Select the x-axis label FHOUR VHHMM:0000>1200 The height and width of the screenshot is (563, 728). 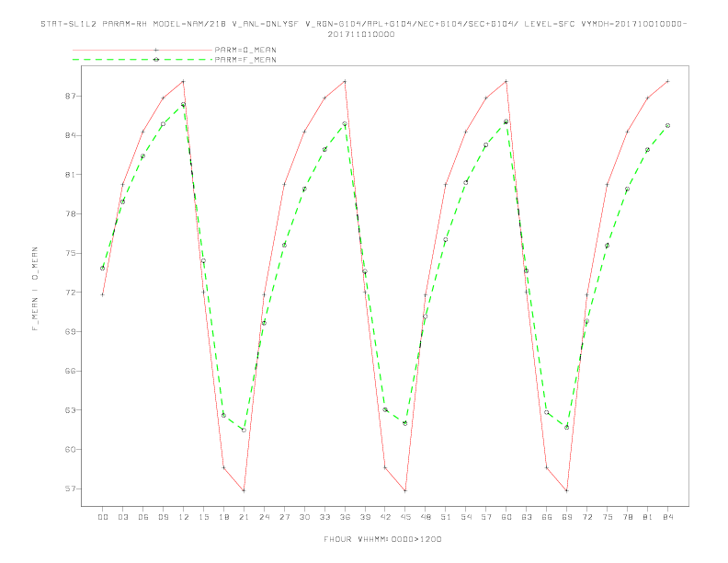(x=382, y=539)
